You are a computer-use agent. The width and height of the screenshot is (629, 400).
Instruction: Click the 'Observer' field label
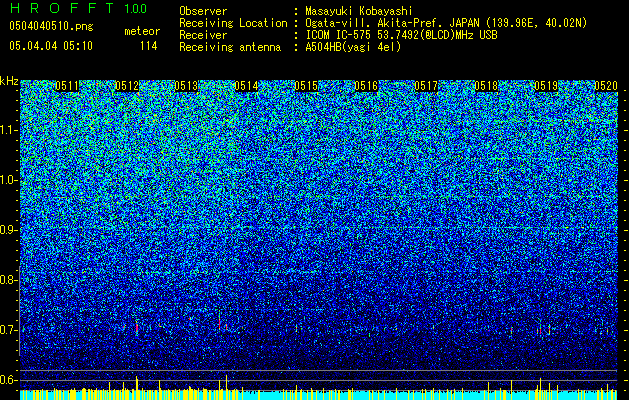(x=203, y=11)
